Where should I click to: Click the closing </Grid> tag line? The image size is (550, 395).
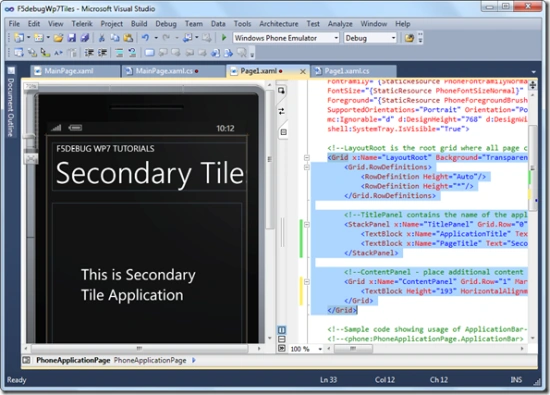(342, 310)
